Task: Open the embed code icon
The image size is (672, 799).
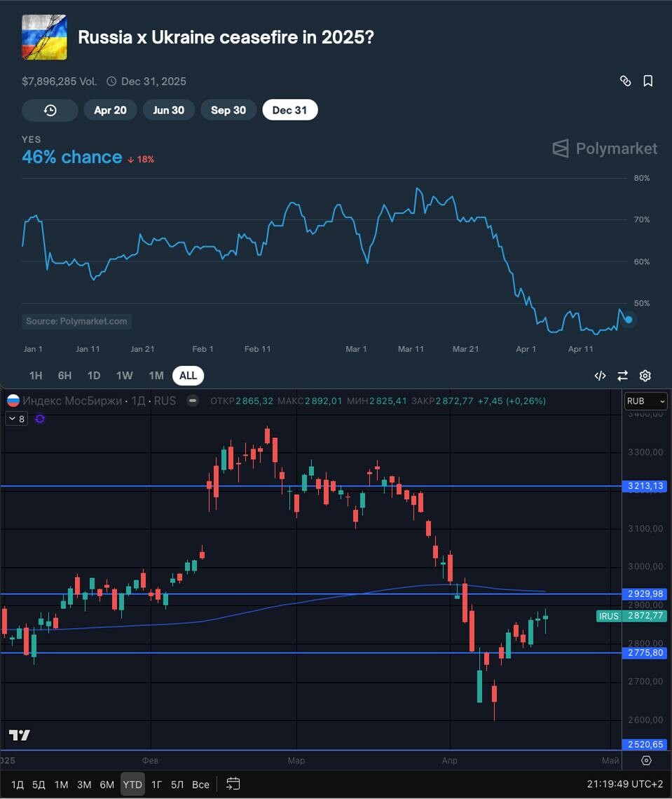Action: pyautogui.click(x=600, y=376)
